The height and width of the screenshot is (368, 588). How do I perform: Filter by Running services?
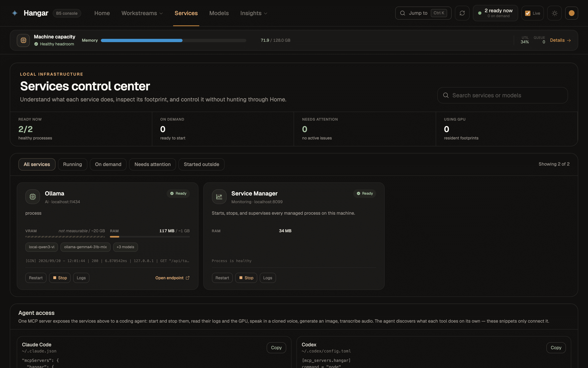[72, 164]
